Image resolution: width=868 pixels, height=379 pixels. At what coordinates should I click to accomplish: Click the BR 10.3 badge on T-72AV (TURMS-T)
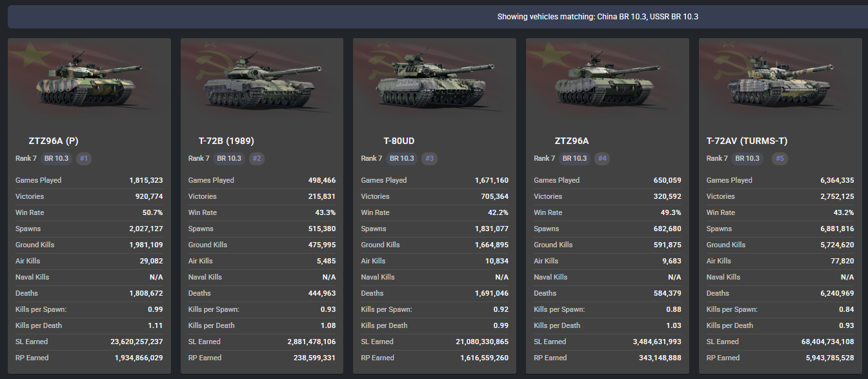(748, 158)
